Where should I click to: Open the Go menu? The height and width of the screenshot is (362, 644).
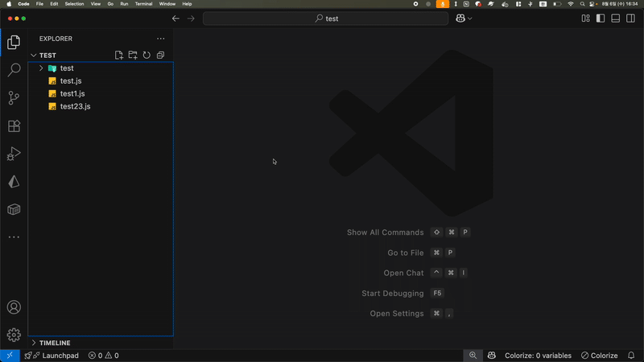tap(110, 4)
